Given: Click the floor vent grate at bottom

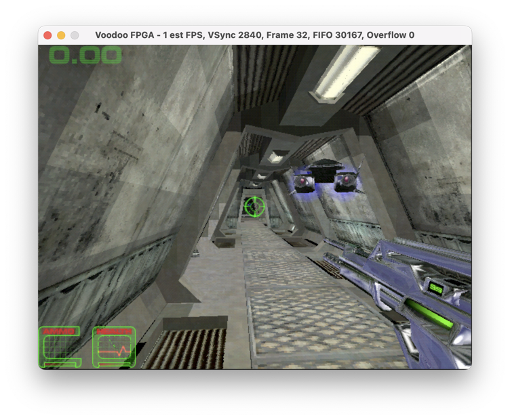Looking at the screenshot, I should 184,348.
